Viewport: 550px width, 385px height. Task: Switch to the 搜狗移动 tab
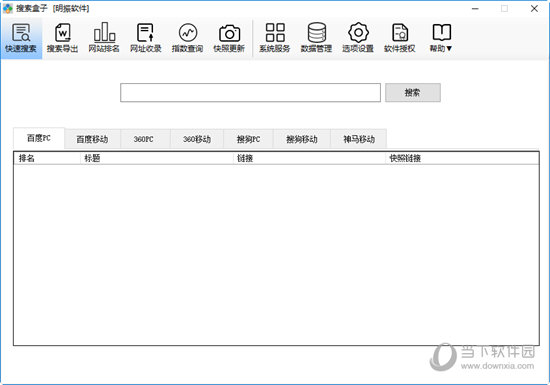(x=302, y=139)
